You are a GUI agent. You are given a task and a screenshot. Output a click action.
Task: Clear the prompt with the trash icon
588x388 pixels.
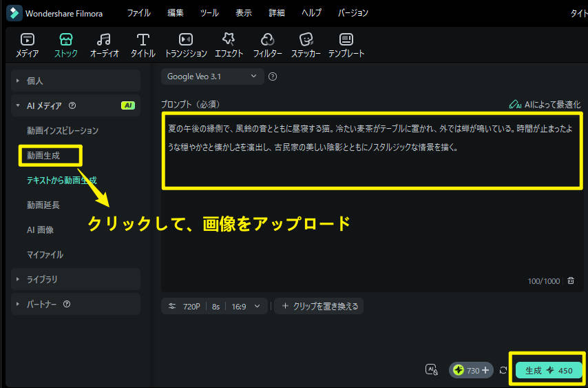pyautogui.click(x=571, y=280)
